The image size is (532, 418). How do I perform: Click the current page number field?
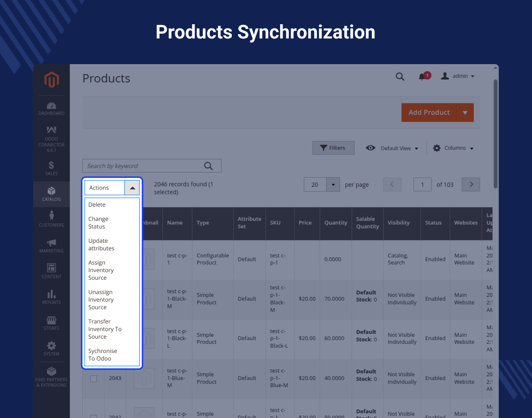point(422,185)
